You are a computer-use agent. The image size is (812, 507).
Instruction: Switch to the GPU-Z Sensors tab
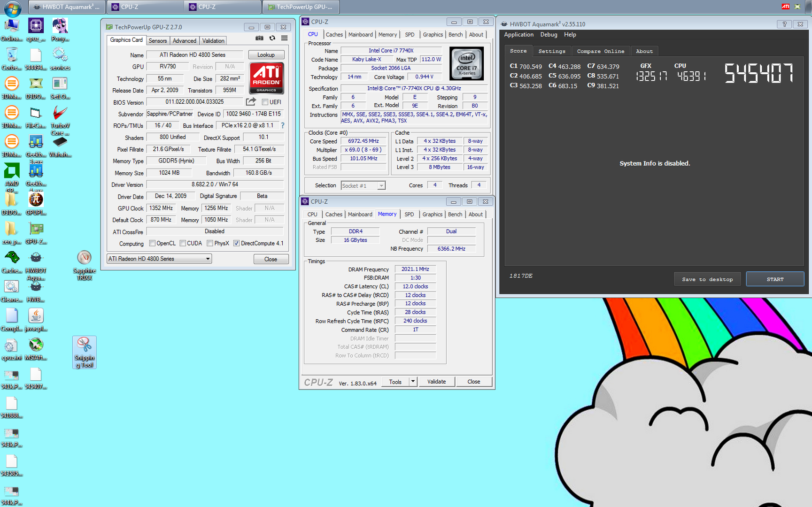(x=158, y=41)
